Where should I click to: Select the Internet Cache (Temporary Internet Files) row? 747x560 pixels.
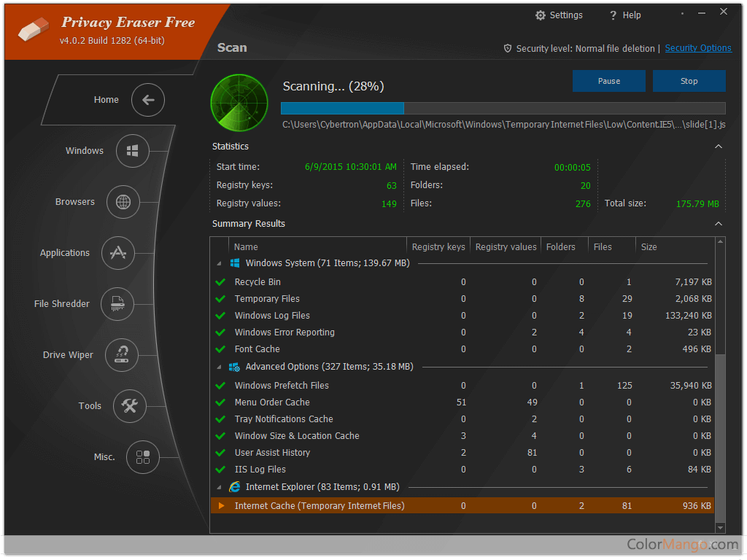462,506
